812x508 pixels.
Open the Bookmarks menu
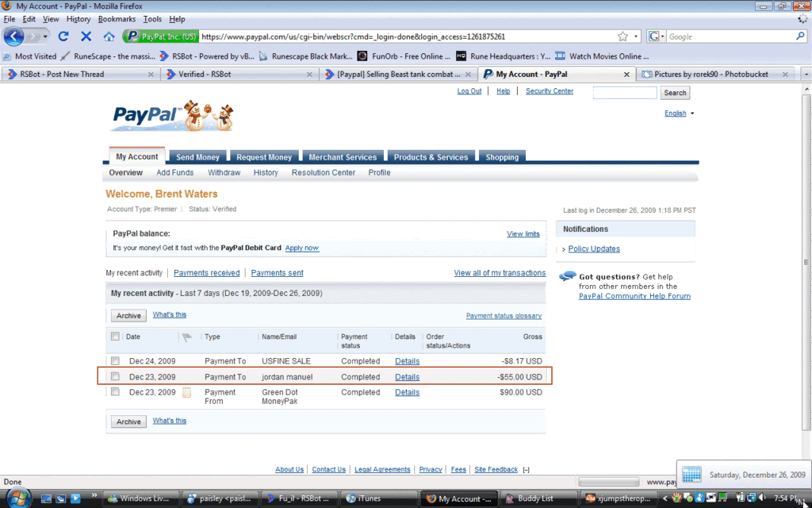click(x=117, y=19)
